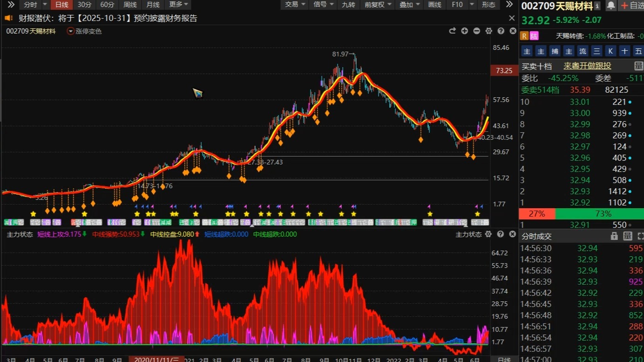Switch to the 周线 weekly chart tab
644x362 pixels.
pyautogui.click(x=130, y=5)
